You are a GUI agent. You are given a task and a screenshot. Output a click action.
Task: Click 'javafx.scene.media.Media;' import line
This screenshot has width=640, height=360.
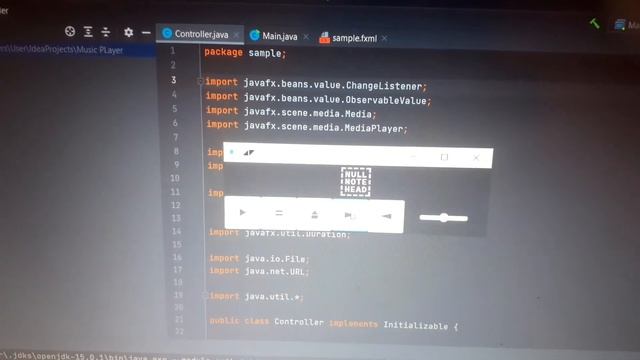point(291,112)
